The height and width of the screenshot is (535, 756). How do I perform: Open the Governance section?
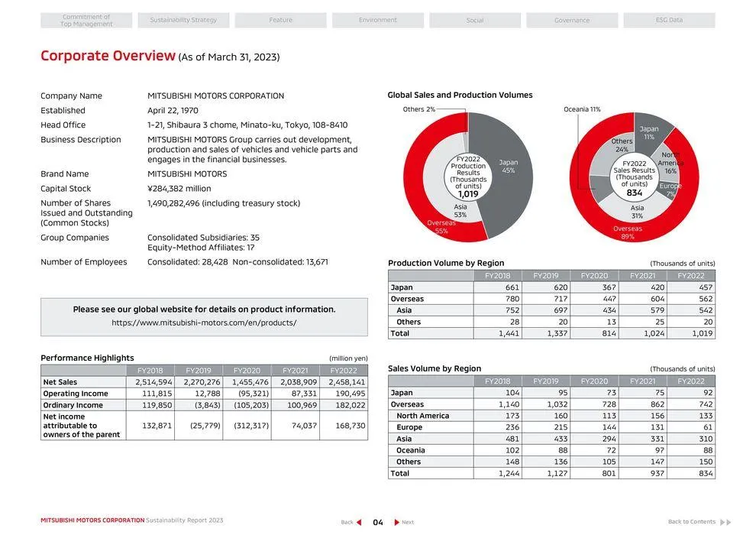(572, 20)
